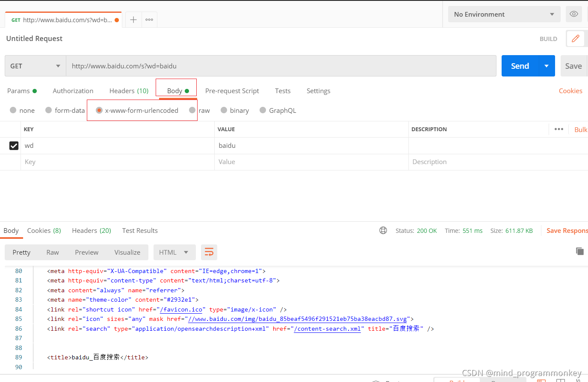Open the Pre-request Script tab
The image size is (588, 382).
coord(232,91)
